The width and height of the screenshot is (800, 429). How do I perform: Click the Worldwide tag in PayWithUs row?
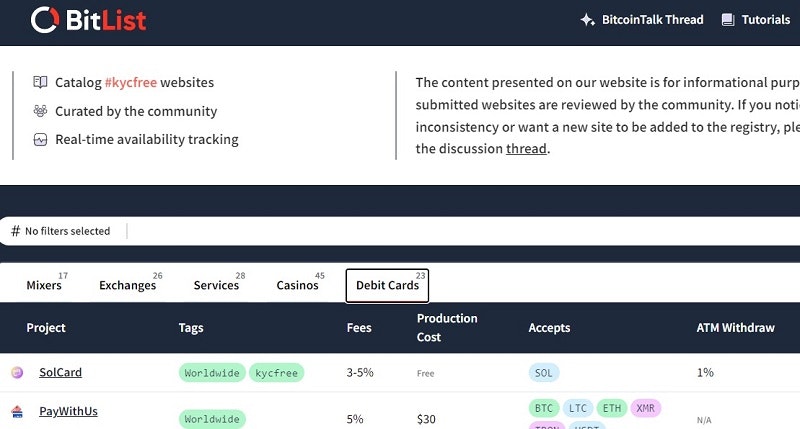tap(212, 419)
